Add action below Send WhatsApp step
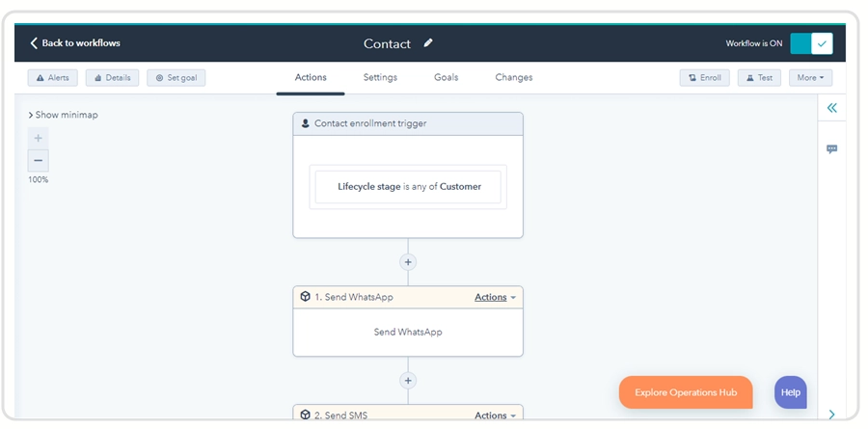This screenshot has height=429, width=868. coord(408,380)
